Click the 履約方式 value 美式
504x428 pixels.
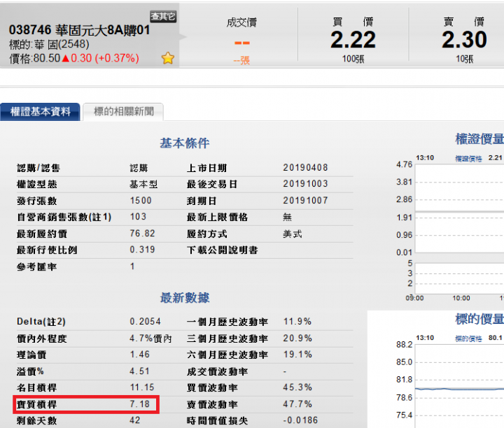click(x=293, y=234)
